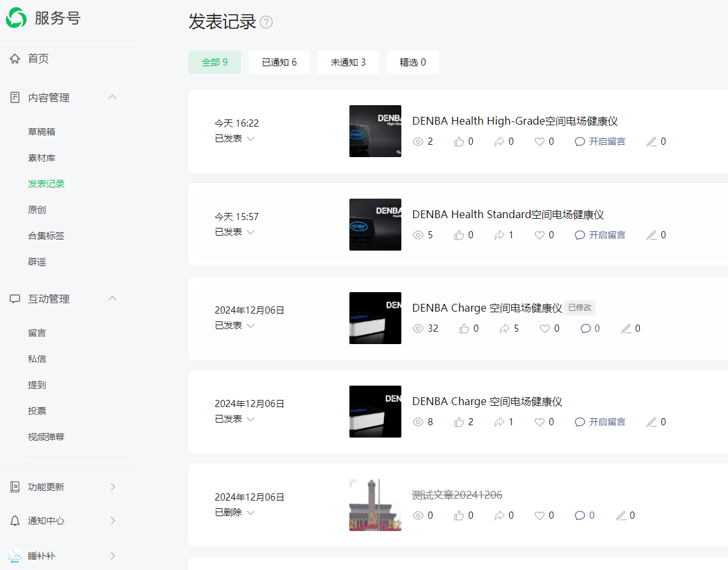This screenshot has width=728, height=570.
Task: Click share arrow icon on High-Grade article
Action: [x=499, y=142]
